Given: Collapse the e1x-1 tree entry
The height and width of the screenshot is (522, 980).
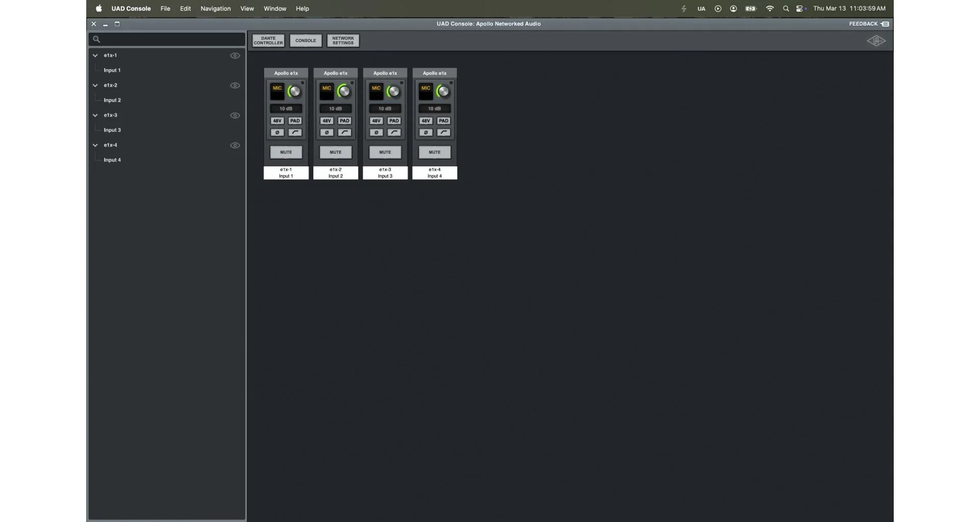Looking at the screenshot, I should pyautogui.click(x=95, y=56).
